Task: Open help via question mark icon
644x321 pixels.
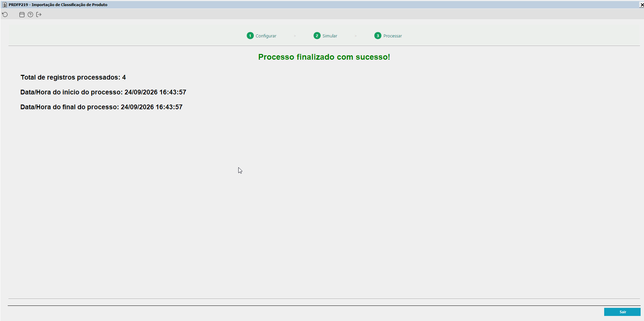Action: coord(30,14)
